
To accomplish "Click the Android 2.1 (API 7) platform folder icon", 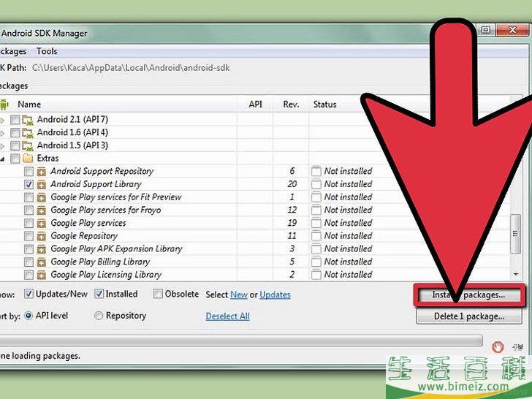I will (28, 120).
